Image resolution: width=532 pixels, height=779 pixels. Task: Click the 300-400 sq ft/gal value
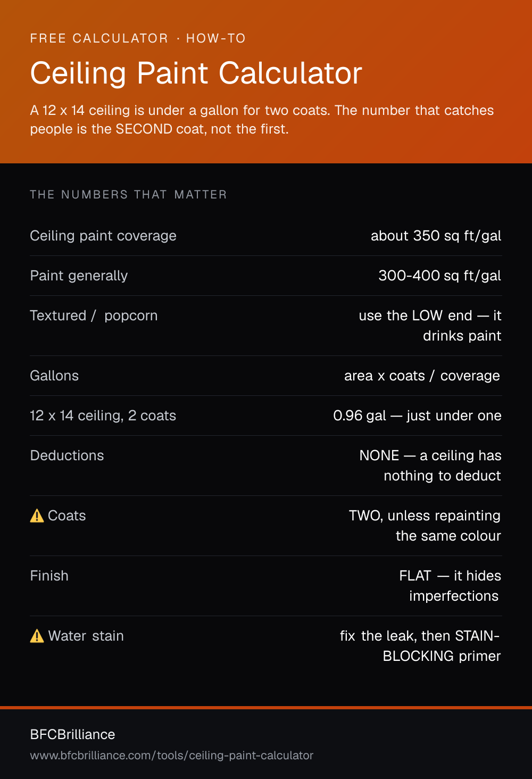[x=439, y=276]
